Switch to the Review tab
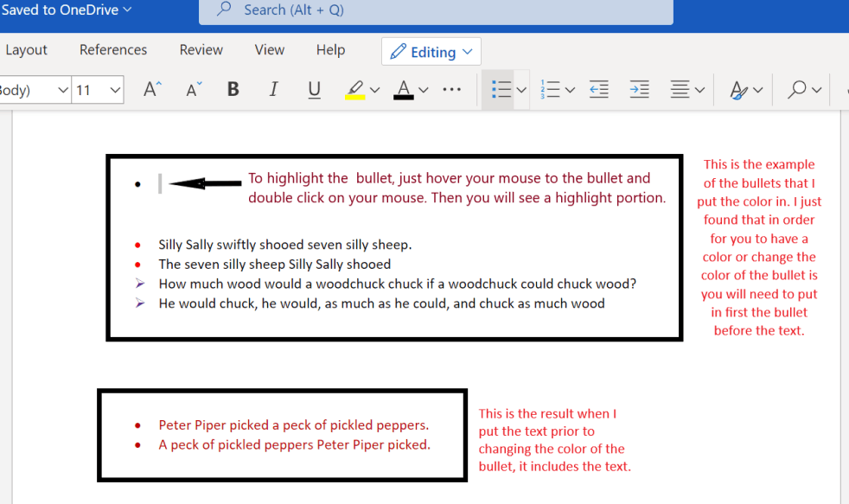The height and width of the screenshot is (504, 849). (201, 50)
